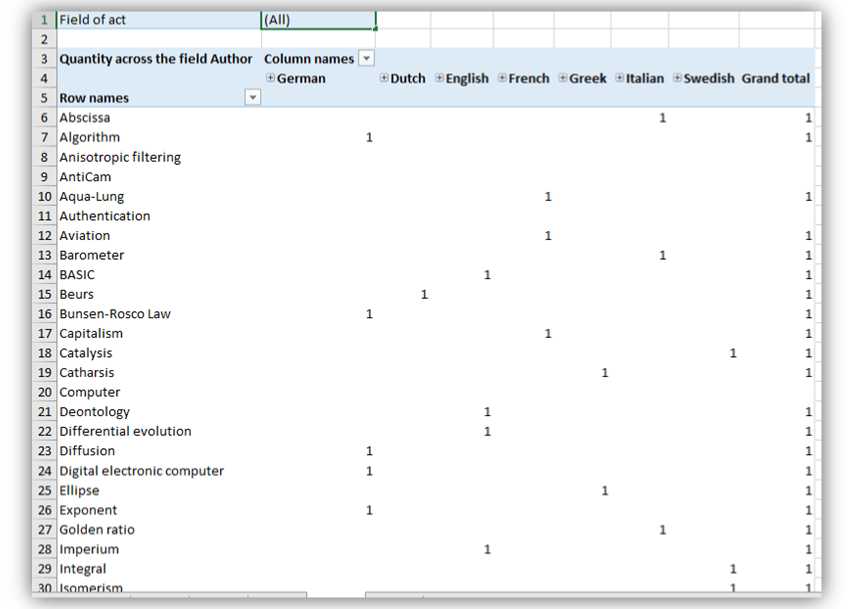The width and height of the screenshot is (853, 609).
Task: Click the Barometer row label
Action: (91, 255)
